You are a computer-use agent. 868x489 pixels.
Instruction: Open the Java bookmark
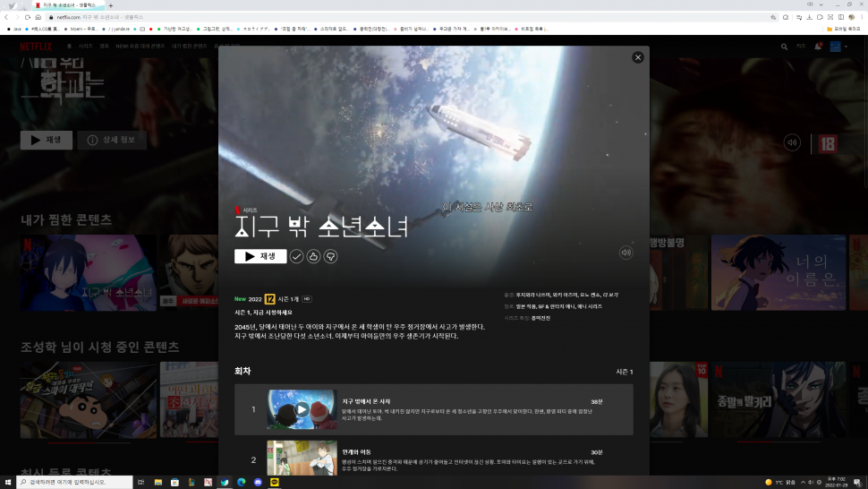pyautogui.click(x=14, y=29)
